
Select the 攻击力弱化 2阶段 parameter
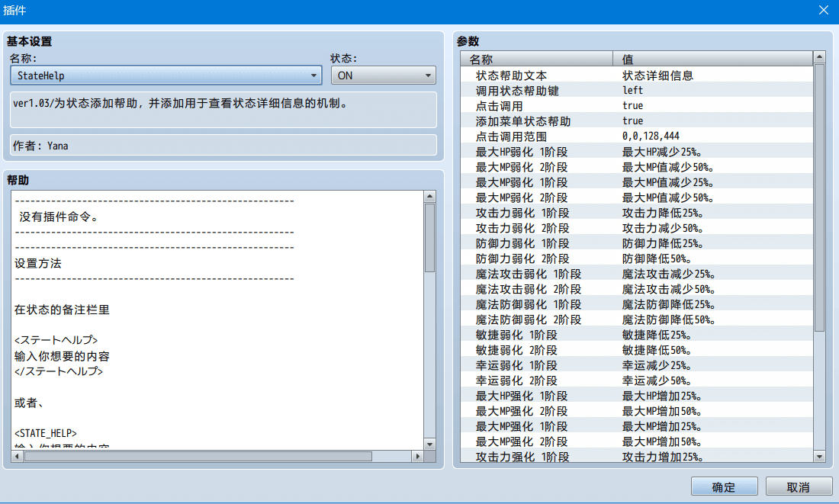(x=636, y=228)
